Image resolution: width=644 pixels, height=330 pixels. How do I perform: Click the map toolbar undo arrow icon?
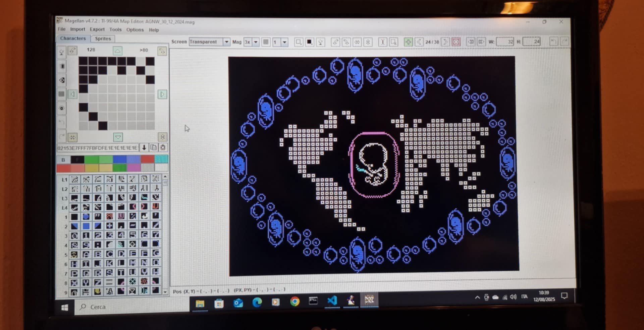coord(553,42)
